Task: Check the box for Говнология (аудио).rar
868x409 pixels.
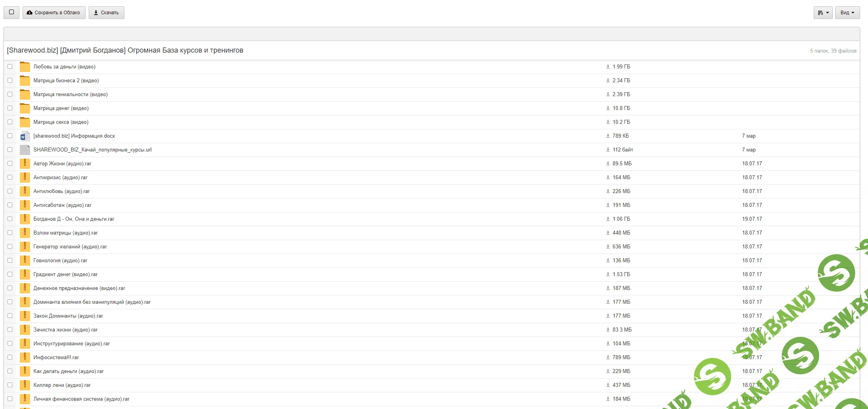Action: point(10,261)
